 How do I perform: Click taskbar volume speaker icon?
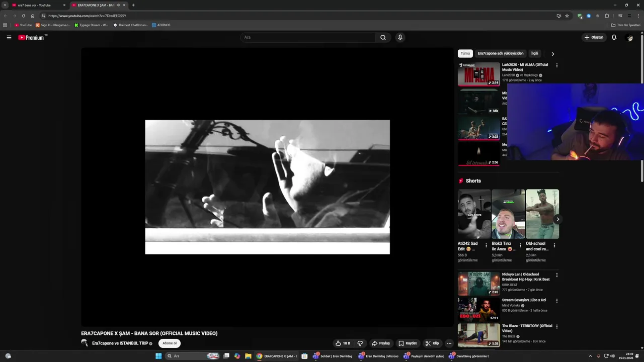coord(612,356)
